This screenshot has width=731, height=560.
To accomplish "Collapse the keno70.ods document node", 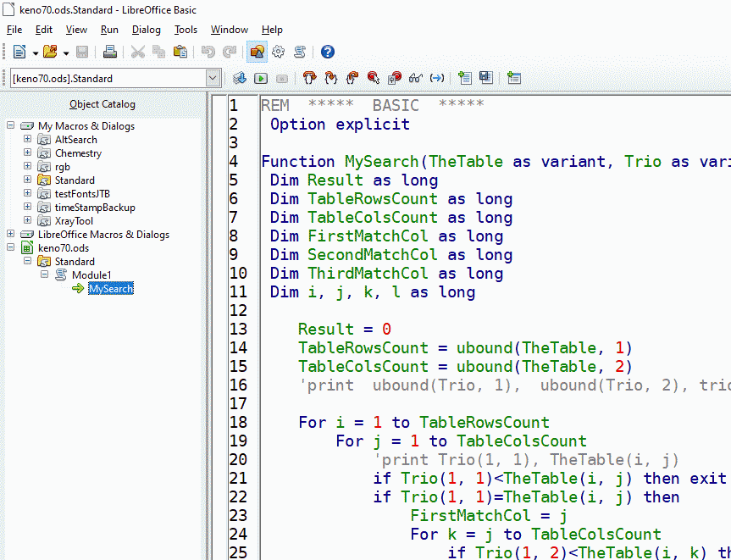I will pyautogui.click(x=11, y=248).
